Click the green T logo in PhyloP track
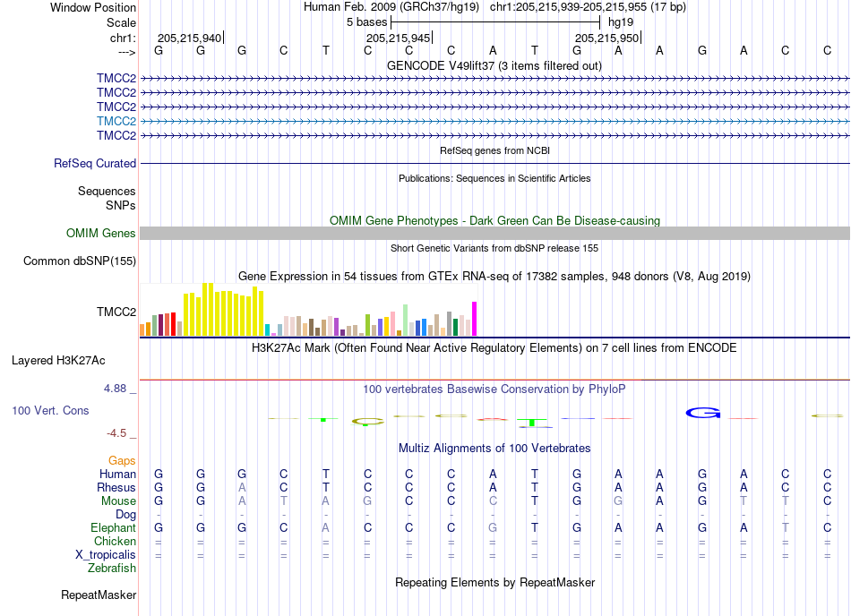This screenshot has height=616, width=851. tap(532, 422)
